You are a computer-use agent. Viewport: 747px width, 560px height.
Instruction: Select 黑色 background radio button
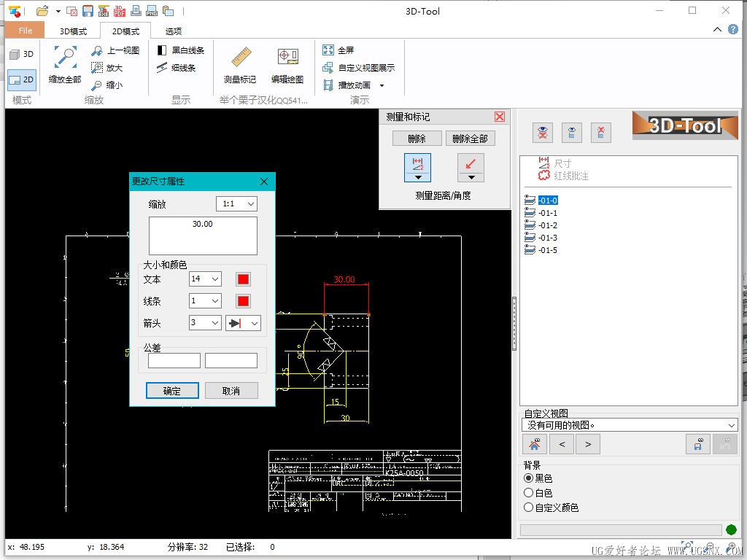pos(529,478)
